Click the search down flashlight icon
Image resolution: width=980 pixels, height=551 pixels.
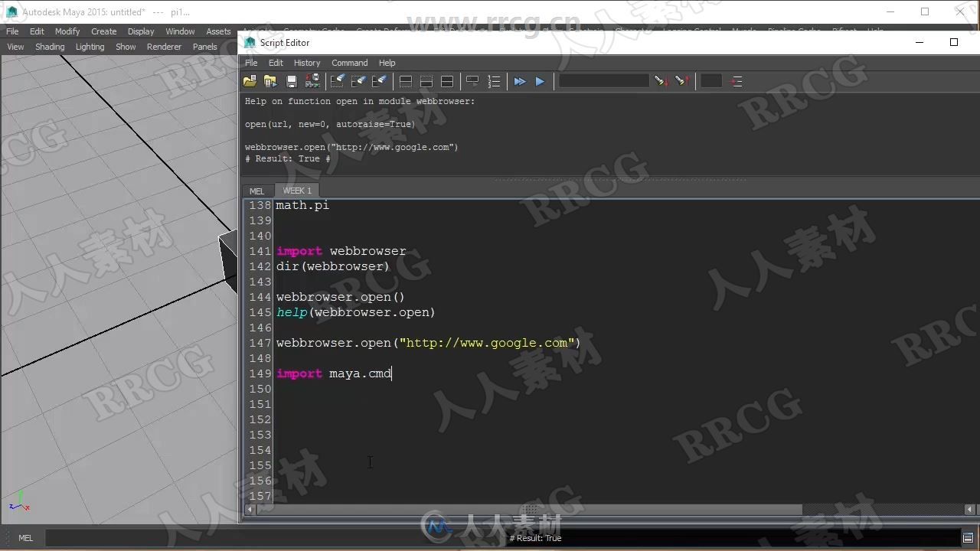661,81
